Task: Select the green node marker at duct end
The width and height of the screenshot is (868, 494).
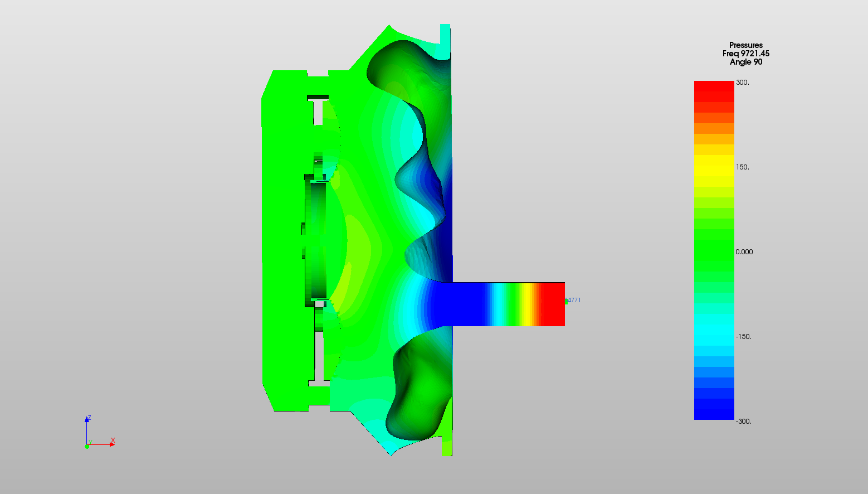Action: [566, 301]
